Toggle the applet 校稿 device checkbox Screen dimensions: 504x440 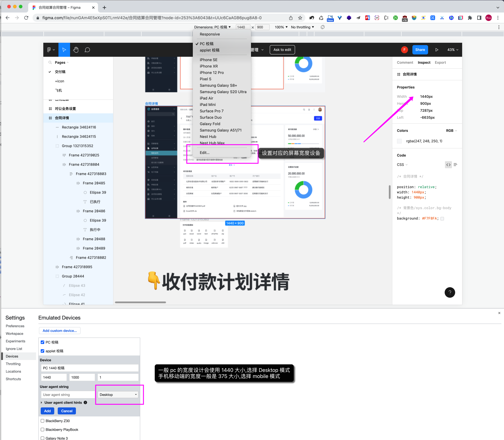pos(42,351)
